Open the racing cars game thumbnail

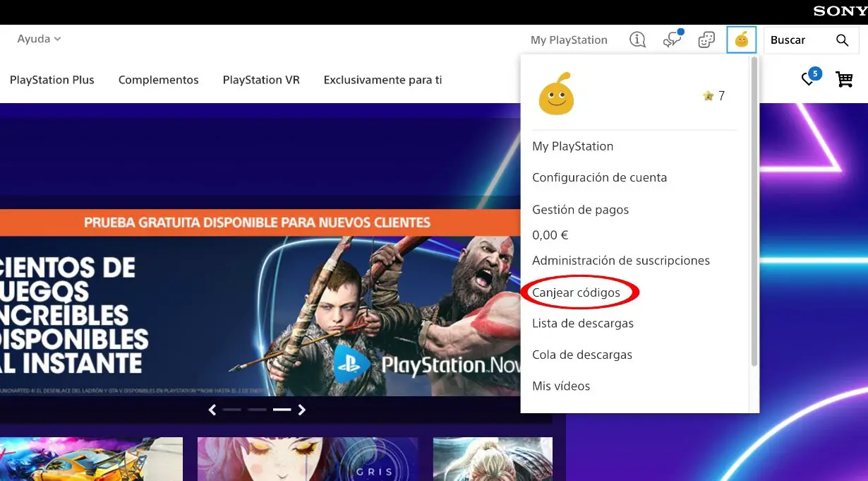coord(91,459)
